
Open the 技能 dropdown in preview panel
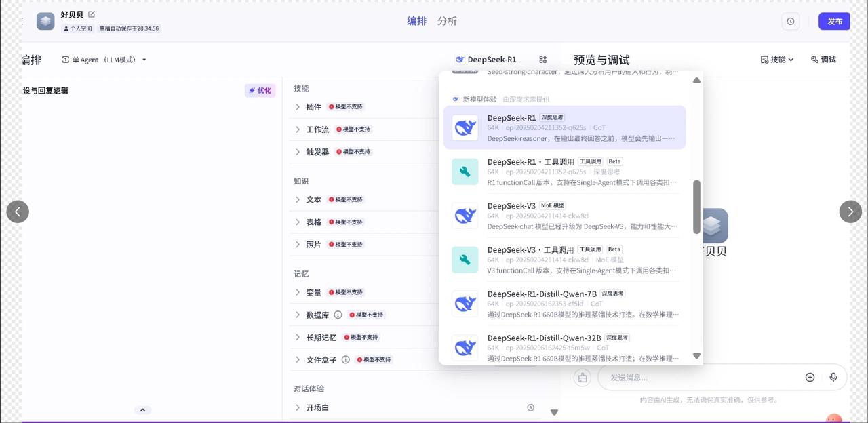[x=777, y=60]
